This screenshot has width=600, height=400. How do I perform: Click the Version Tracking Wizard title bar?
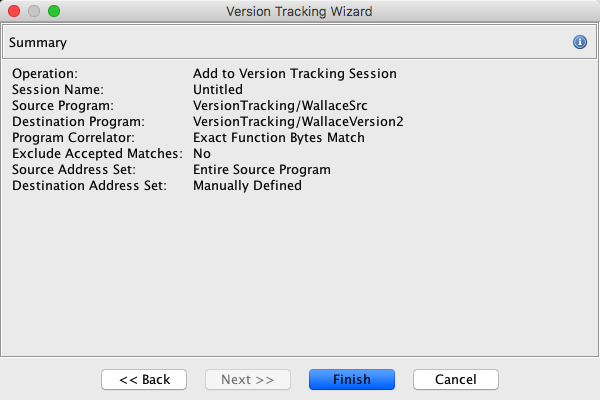click(300, 11)
